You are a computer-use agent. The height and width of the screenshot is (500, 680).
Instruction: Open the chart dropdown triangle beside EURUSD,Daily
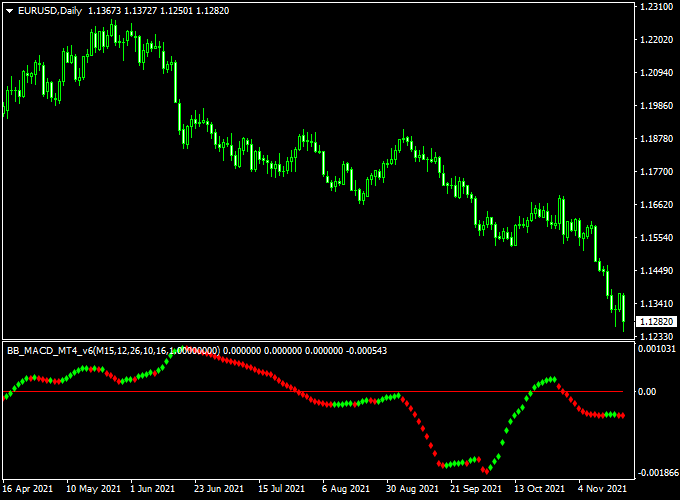10,11
